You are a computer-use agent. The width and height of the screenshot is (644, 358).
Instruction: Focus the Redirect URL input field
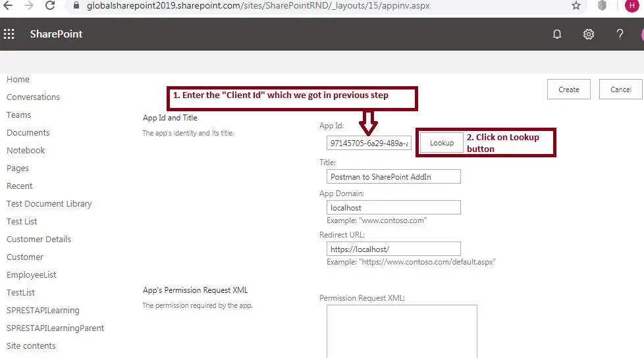point(394,249)
